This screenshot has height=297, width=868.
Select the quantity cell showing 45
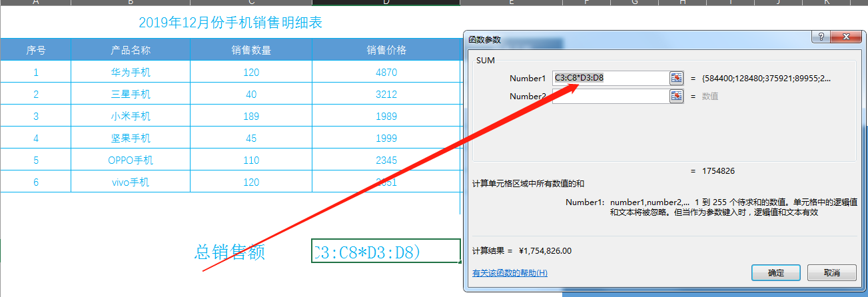tap(251, 138)
